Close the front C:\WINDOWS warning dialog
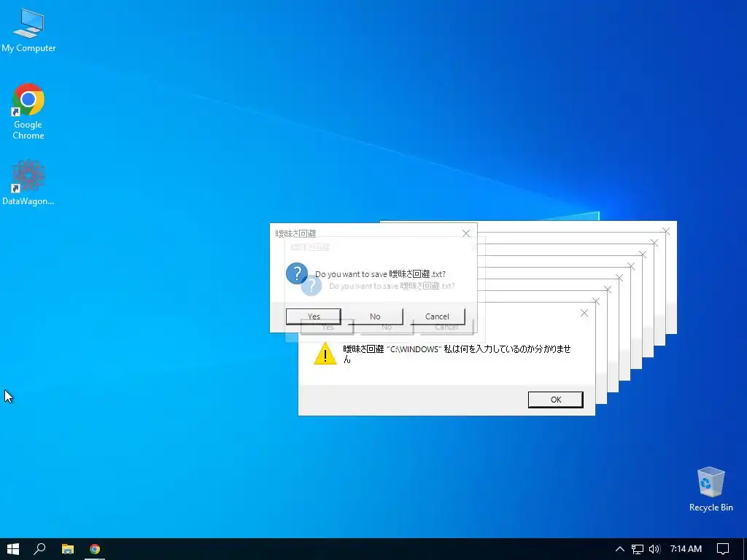 click(x=584, y=313)
